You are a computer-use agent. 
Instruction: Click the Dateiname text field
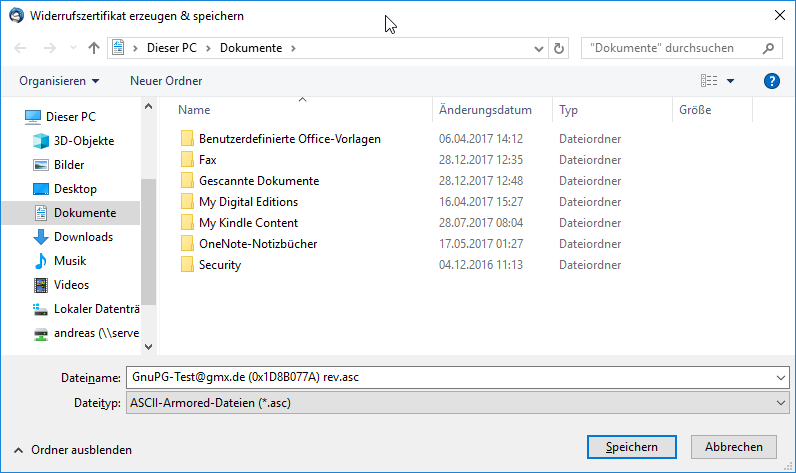coord(448,377)
